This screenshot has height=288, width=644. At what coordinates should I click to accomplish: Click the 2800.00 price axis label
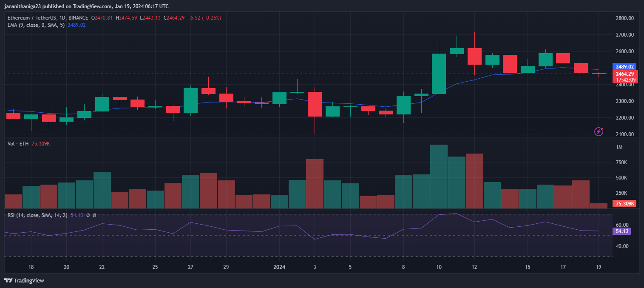tap(624, 18)
